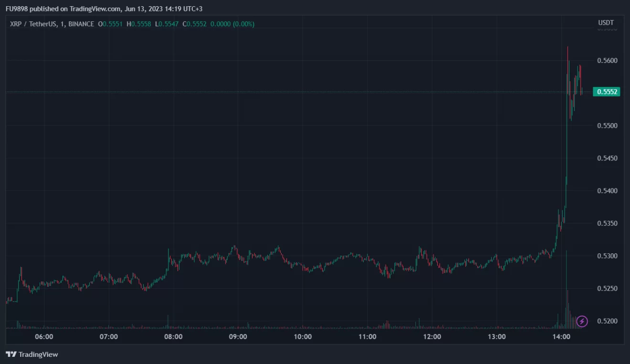Click the 12:00 time axis label
This screenshot has width=630, height=364.
(x=432, y=337)
